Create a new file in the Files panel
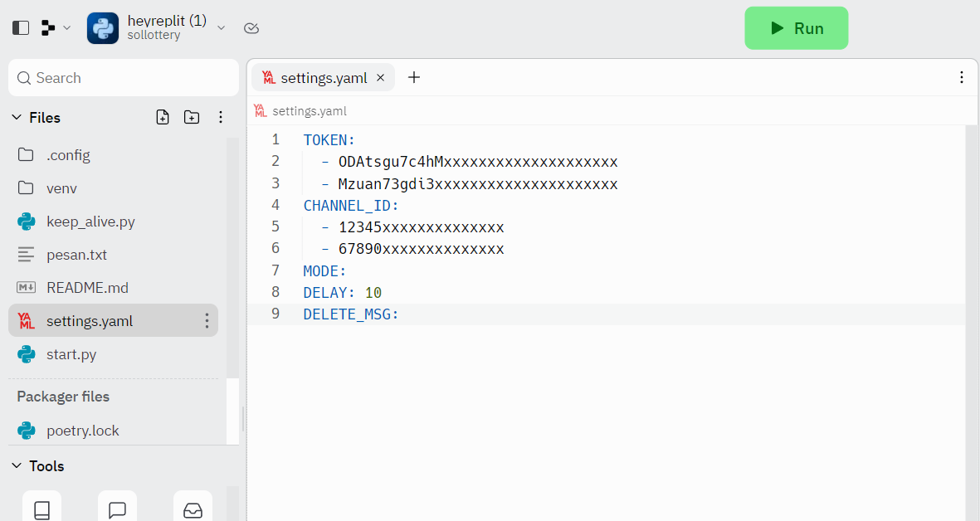980x521 pixels. coord(163,117)
